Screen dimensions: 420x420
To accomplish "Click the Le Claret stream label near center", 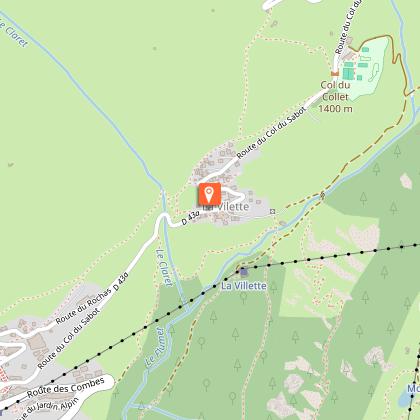I will (x=165, y=268).
